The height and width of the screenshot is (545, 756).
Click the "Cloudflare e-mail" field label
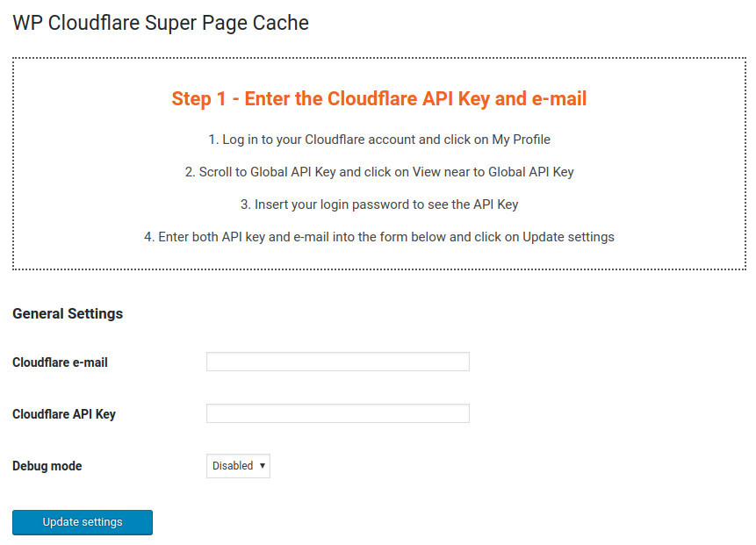60,362
